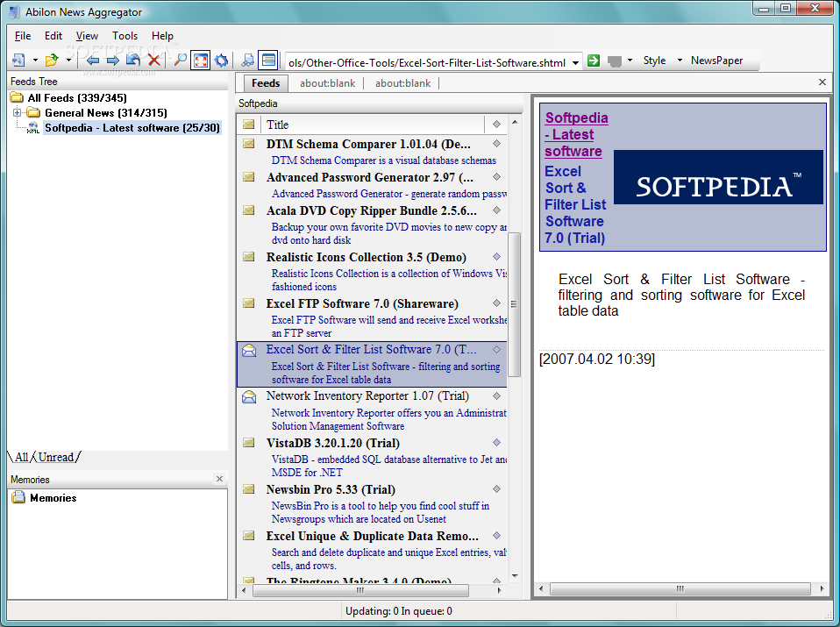Expand the General News folder

pyautogui.click(x=18, y=112)
